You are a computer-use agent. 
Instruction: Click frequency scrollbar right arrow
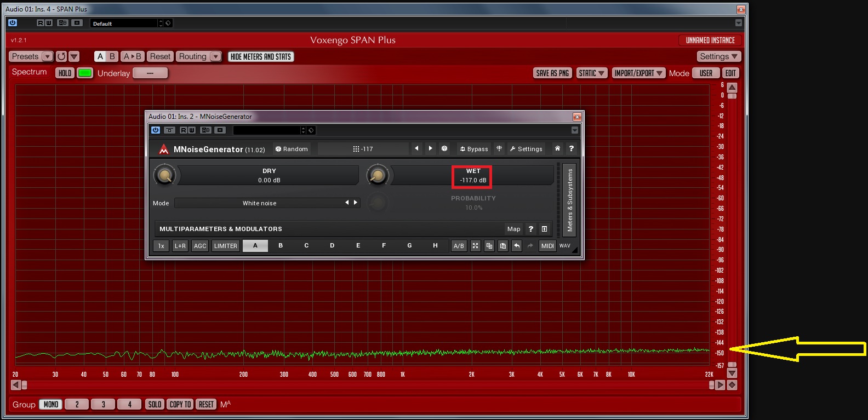point(720,385)
